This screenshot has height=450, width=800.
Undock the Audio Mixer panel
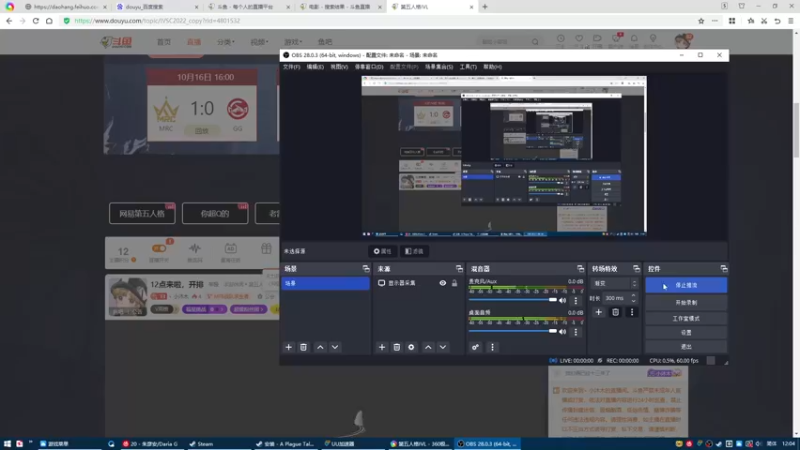pos(580,268)
